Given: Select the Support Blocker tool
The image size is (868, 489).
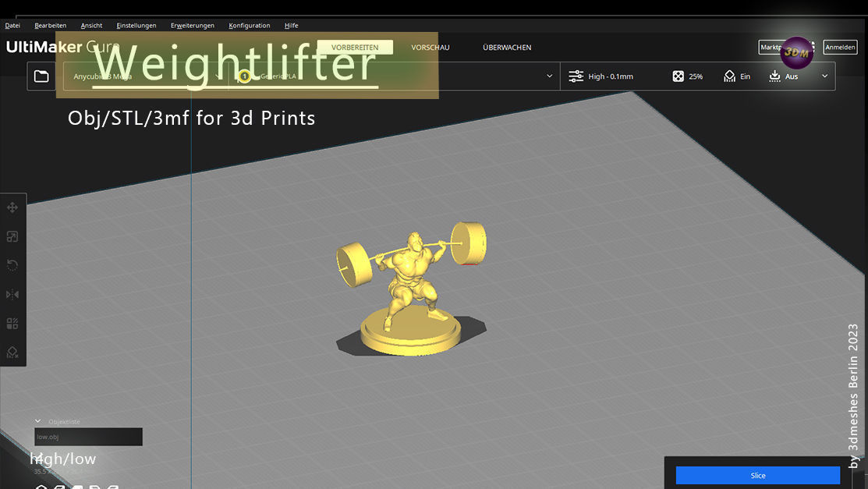Looking at the screenshot, I should pyautogui.click(x=12, y=353).
